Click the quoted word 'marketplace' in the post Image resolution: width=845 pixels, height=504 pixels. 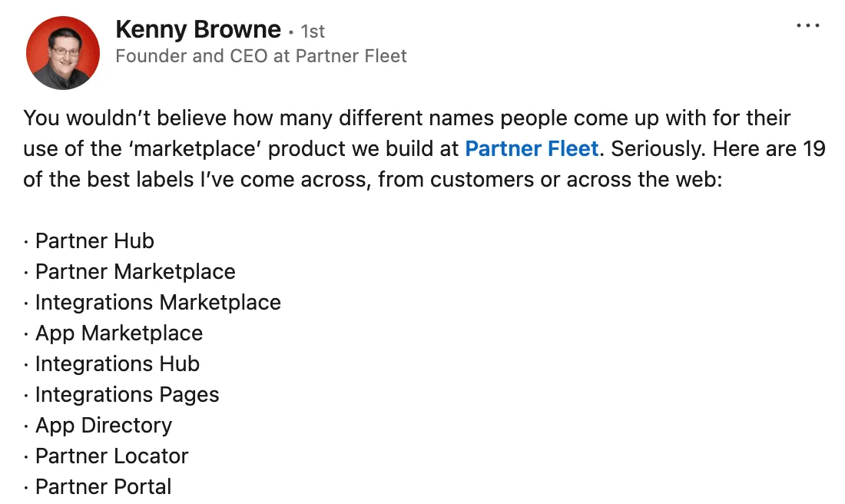click(x=195, y=149)
